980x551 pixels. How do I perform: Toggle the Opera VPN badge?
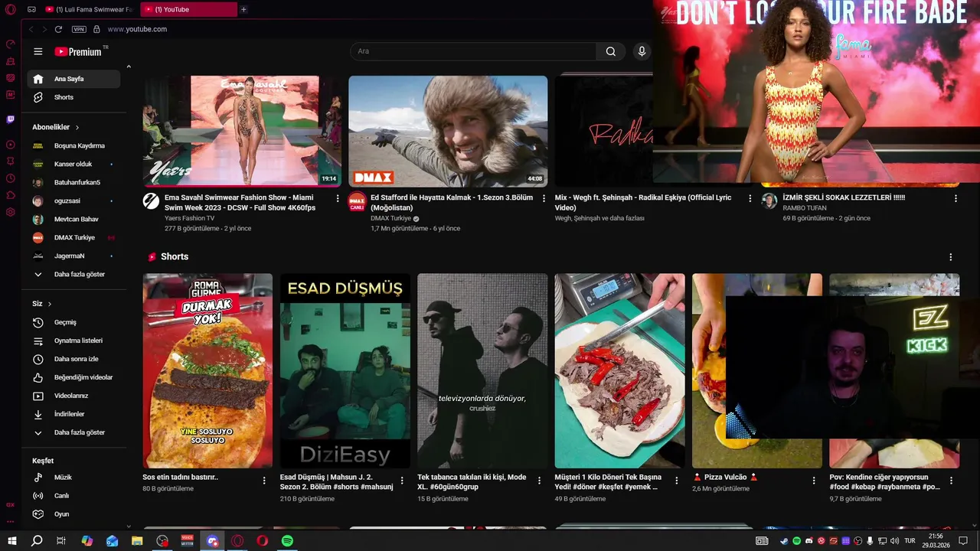(x=79, y=29)
